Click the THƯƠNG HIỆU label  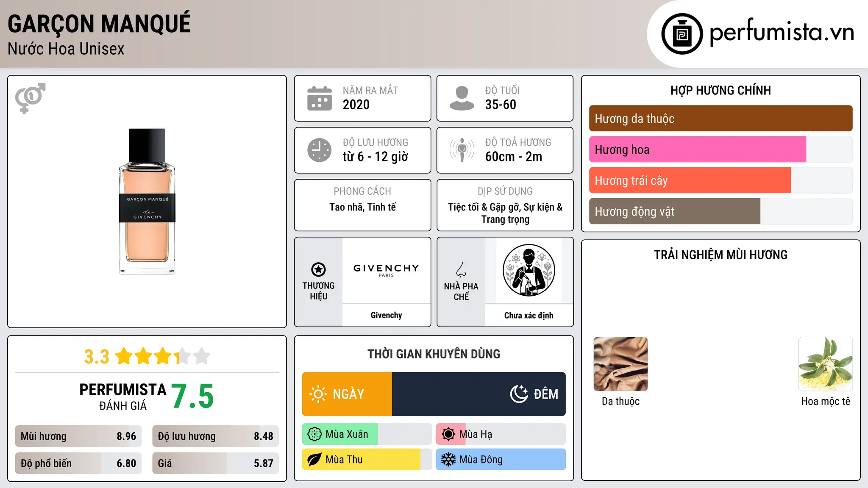click(x=318, y=291)
